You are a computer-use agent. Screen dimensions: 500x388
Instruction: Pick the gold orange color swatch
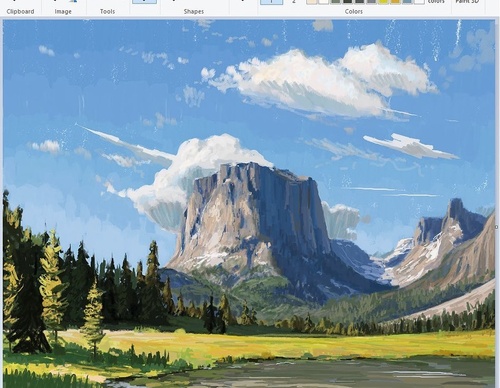[x=395, y=2]
